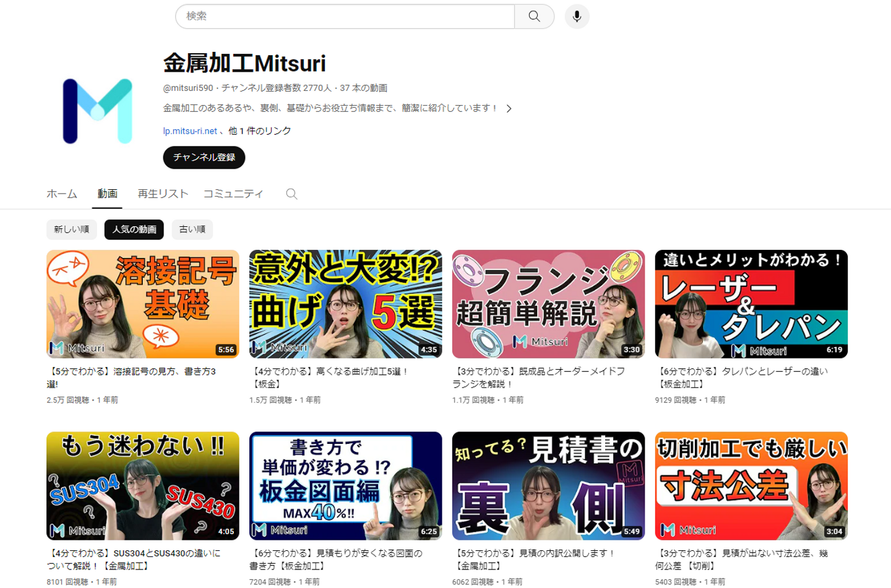Click the 7204 回視聴 view count
This screenshot has width=891, height=588.
point(270,582)
